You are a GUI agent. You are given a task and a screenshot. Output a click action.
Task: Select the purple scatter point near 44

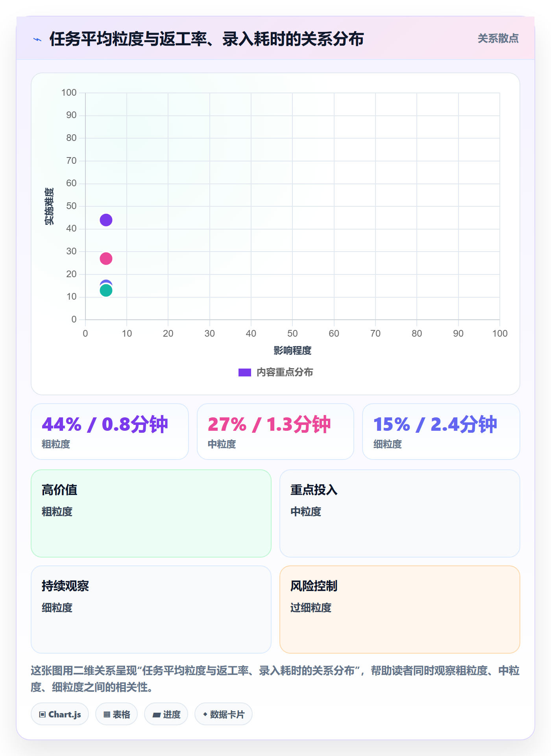click(x=106, y=220)
